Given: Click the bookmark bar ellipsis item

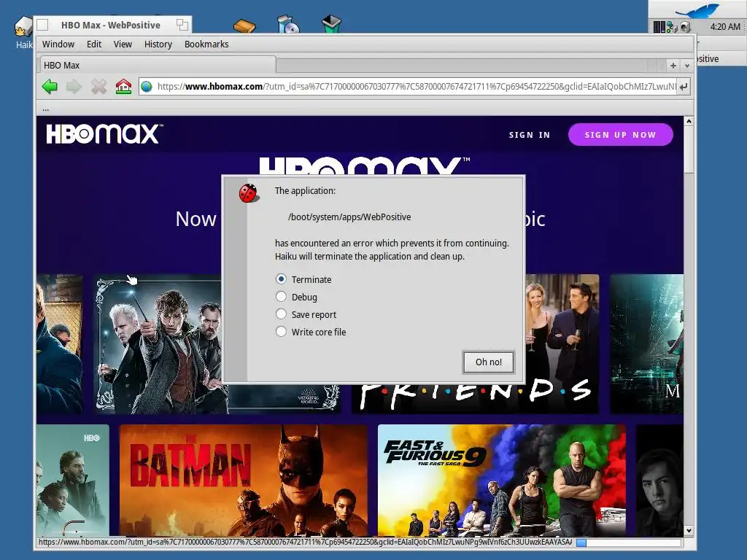Looking at the screenshot, I should pyautogui.click(x=45, y=109).
